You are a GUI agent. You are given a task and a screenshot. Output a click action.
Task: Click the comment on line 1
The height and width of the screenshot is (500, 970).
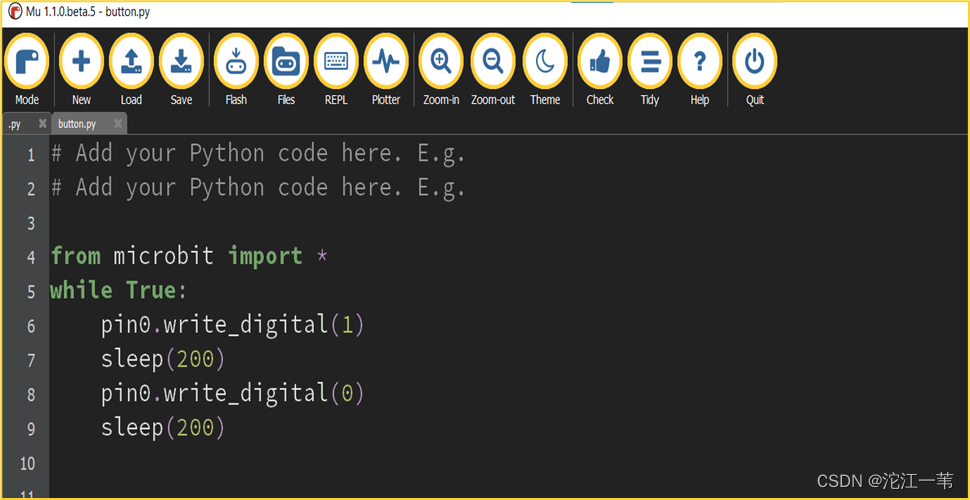[x=258, y=153]
